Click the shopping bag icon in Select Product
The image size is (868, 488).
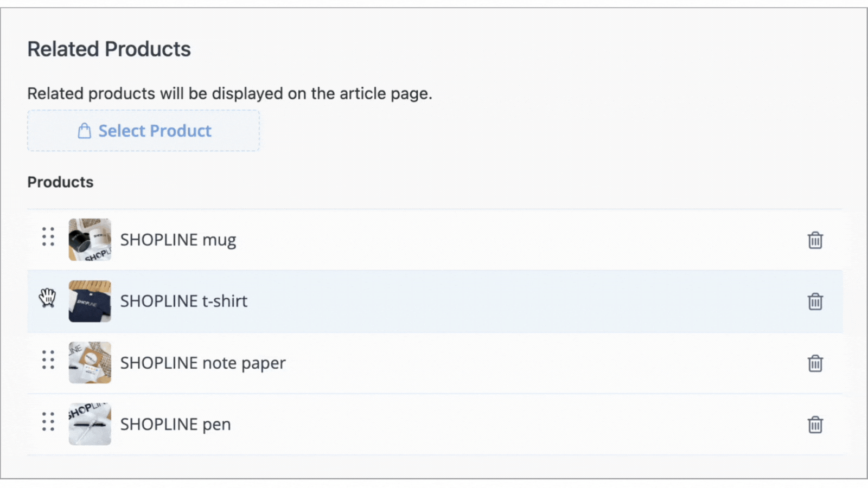pyautogui.click(x=84, y=131)
